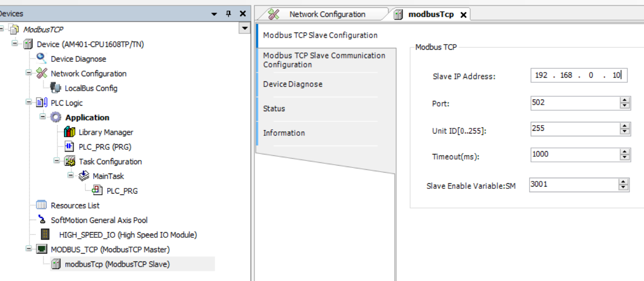Select the modbusTcp slave device icon
The height and width of the screenshot is (281, 644).
click(56, 264)
